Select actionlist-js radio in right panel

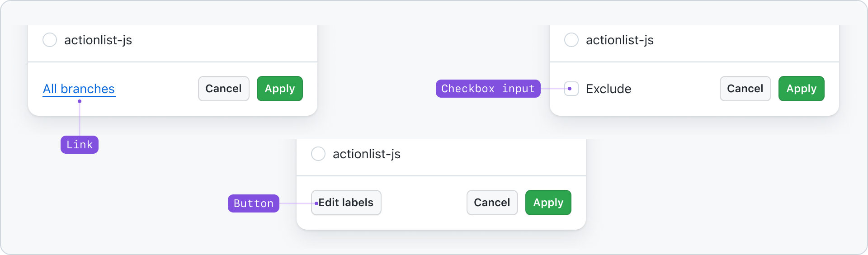[x=571, y=40]
